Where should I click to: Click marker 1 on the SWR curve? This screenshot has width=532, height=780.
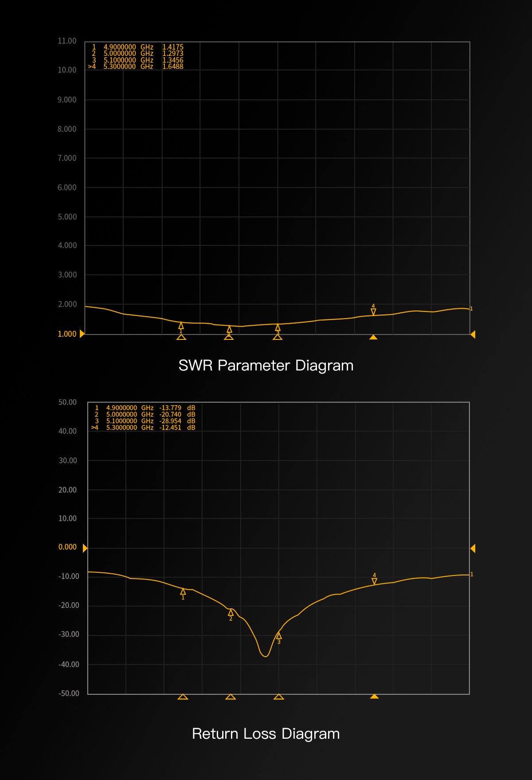coord(181,326)
